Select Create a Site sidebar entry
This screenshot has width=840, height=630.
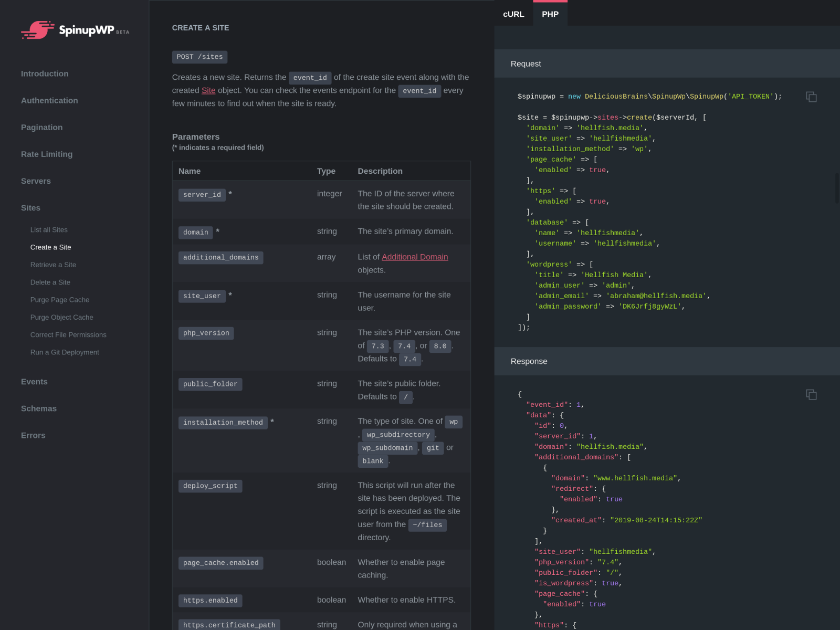[50, 247]
